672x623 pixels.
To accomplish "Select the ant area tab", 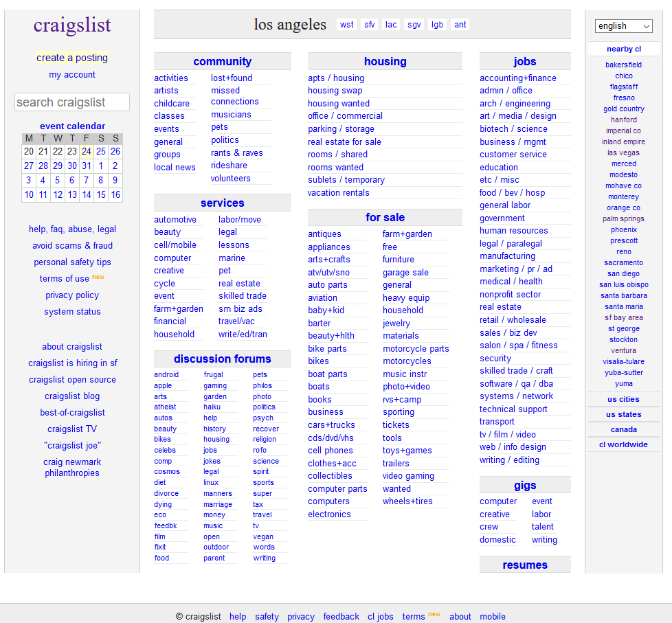I will point(460,25).
